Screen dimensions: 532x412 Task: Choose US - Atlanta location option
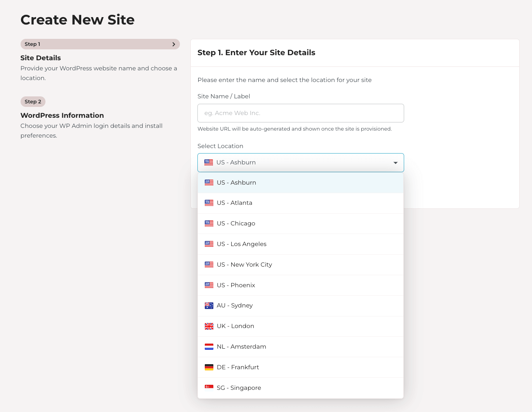pyautogui.click(x=301, y=203)
